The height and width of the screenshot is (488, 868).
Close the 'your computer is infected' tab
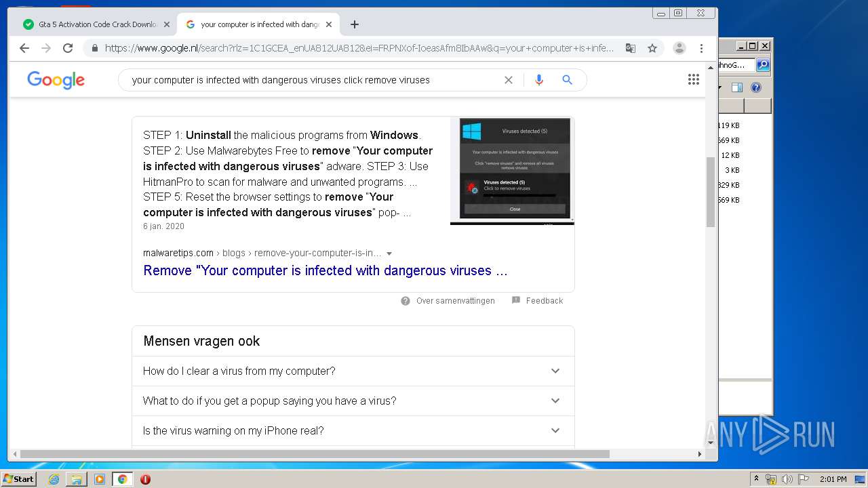coord(329,24)
